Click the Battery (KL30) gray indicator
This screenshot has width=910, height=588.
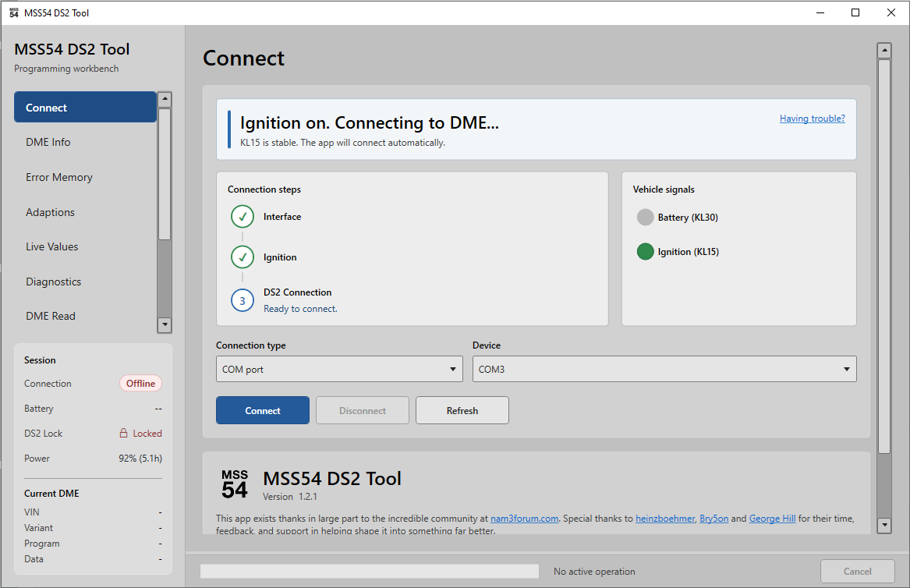pos(646,217)
